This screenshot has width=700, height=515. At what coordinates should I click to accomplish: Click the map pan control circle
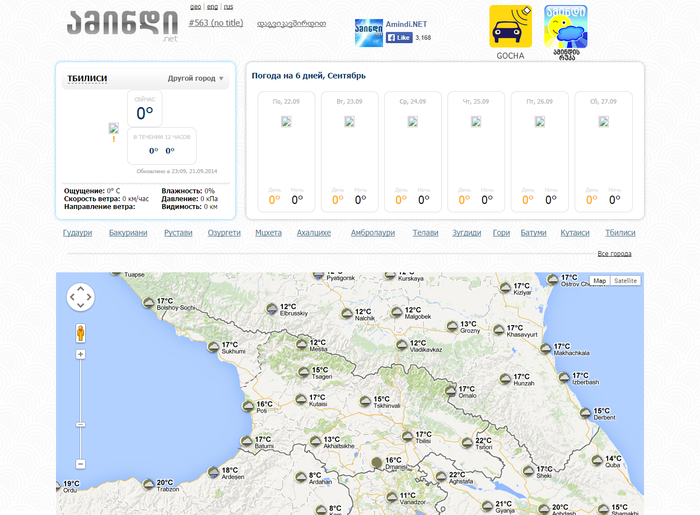point(80,297)
